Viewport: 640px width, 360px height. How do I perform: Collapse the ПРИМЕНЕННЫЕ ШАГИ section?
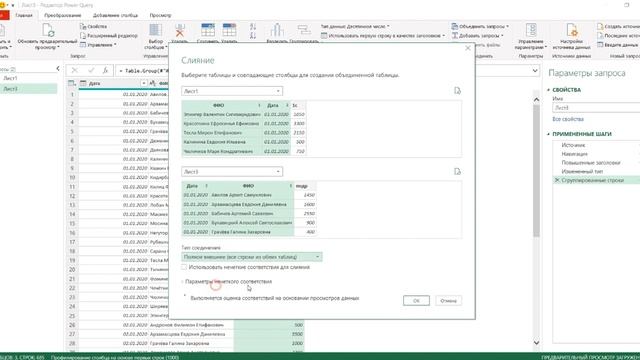(549, 134)
